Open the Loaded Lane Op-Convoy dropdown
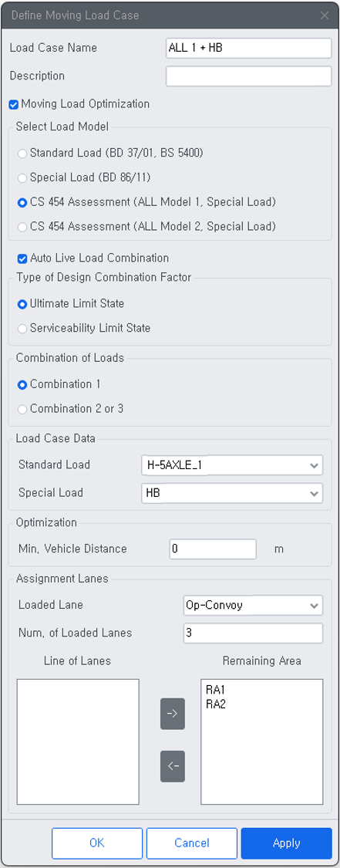The width and height of the screenshot is (340, 868). coord(253,605)
